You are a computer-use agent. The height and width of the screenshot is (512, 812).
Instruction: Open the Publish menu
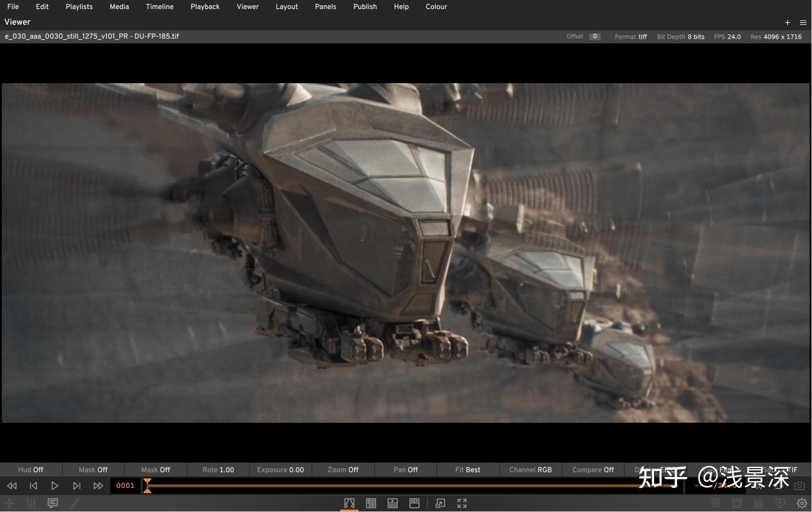[x=365, y=7]
